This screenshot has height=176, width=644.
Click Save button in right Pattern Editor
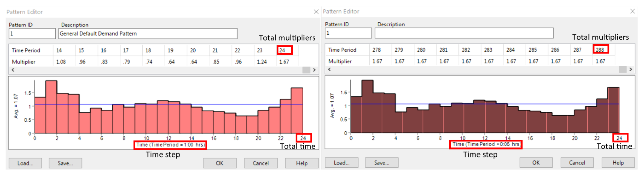[x=381, y=162]
